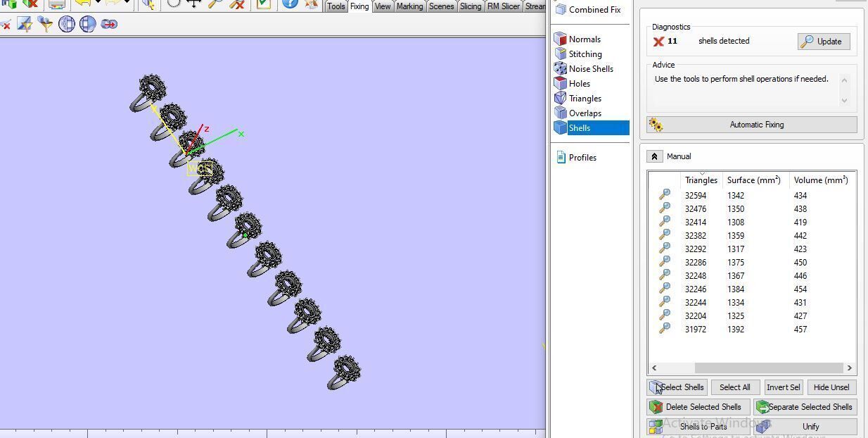Click the Select Shells button
The width and height of the screenshot is (868, 438).
tap(677, 387)
